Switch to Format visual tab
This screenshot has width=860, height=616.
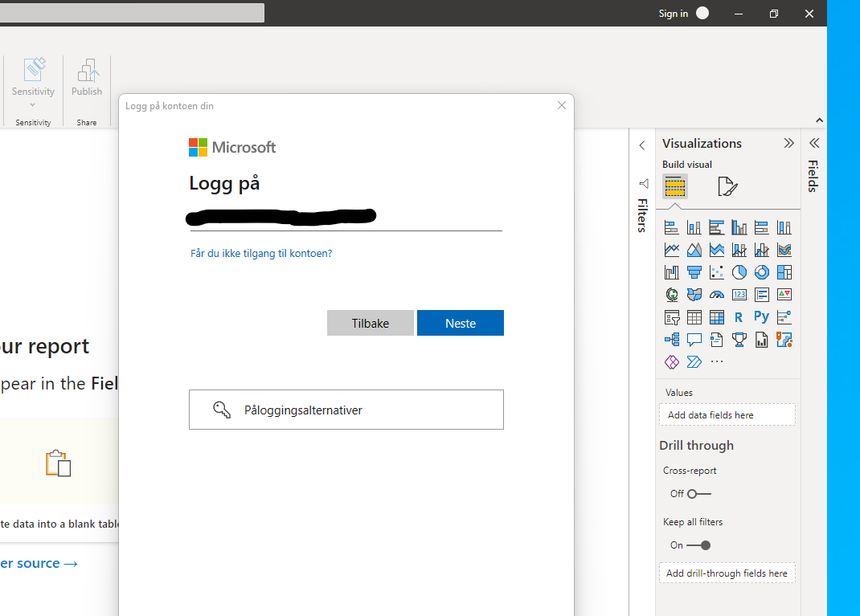point(727,187)
